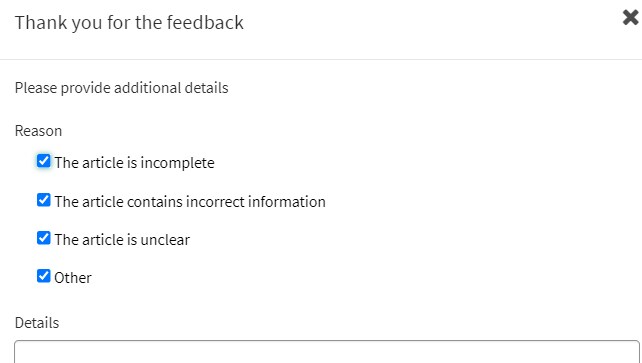Click the "The article contains incorrect information" label
Viewport: 642px width, 363px height.
click(190, 201)
